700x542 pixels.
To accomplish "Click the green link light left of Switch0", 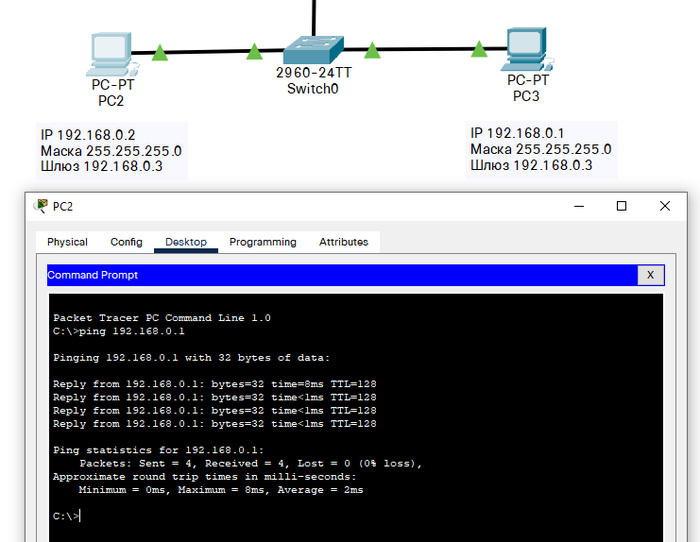I will click(x=254, y=51).
